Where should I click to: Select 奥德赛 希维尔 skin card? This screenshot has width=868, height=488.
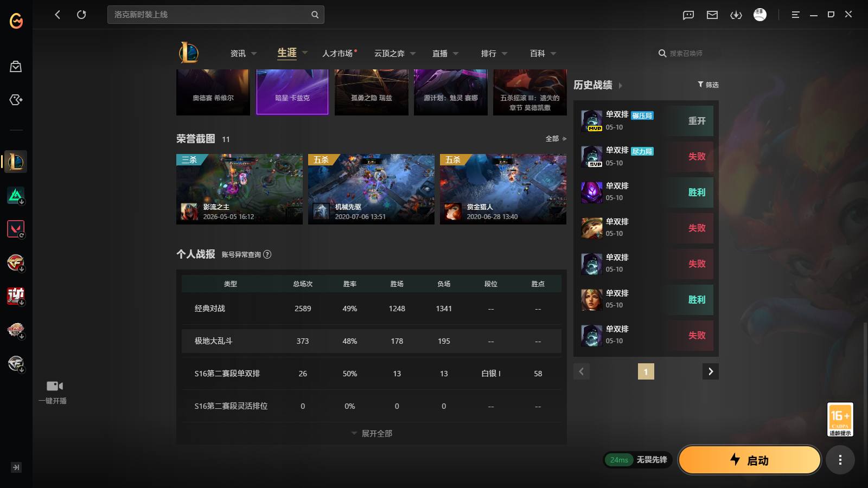(213, 92)
